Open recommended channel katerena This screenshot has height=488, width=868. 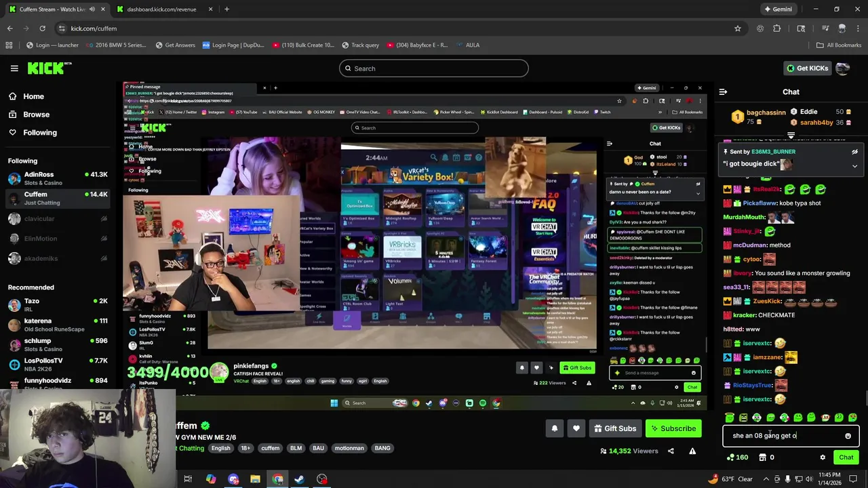(58, 325)
